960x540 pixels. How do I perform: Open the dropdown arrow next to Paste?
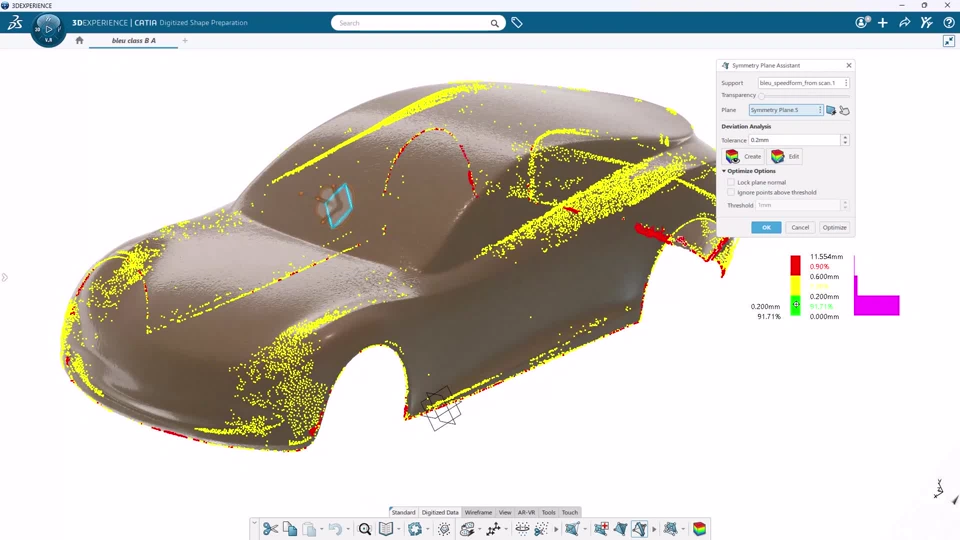[x=321, y=530]
